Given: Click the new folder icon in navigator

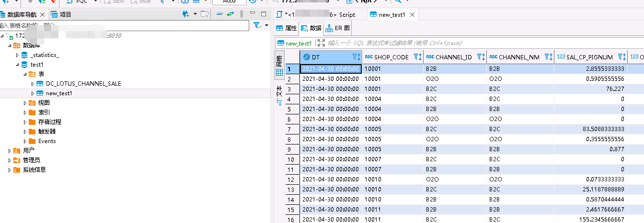Looking at the screenshot, I should (x=205, y=14).
